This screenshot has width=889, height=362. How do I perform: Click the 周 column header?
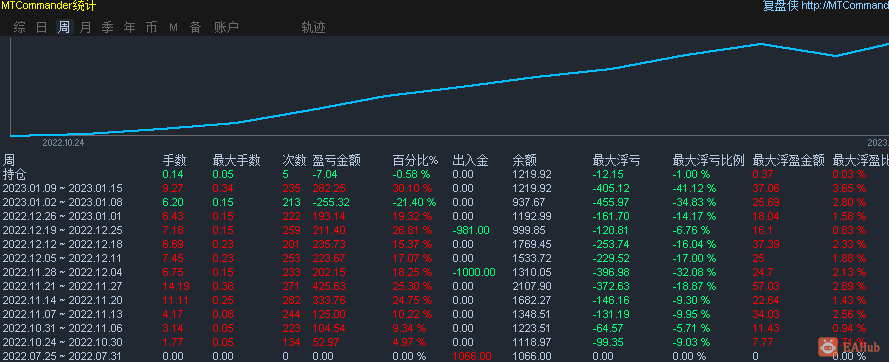tap(9, 161)
